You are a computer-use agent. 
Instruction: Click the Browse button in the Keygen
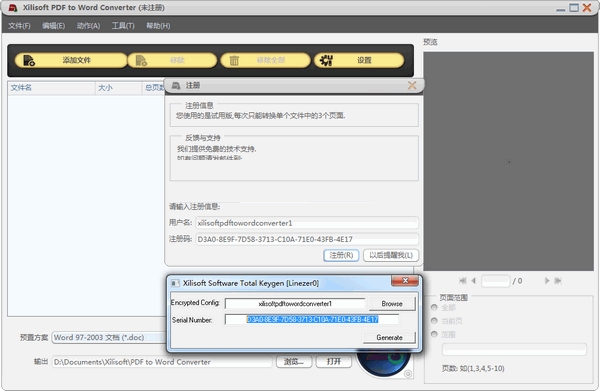tap(392, 304)
